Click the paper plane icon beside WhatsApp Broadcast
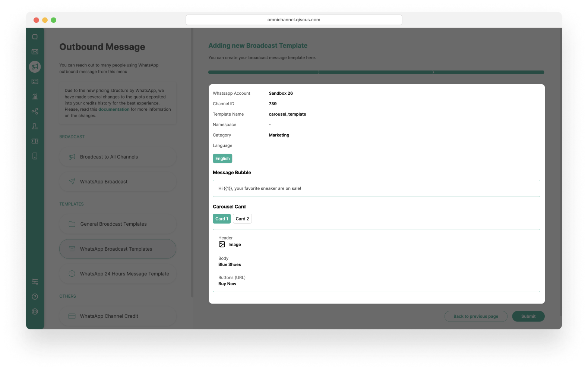Viewport: 588px width, 370px height. pos(72,182)
